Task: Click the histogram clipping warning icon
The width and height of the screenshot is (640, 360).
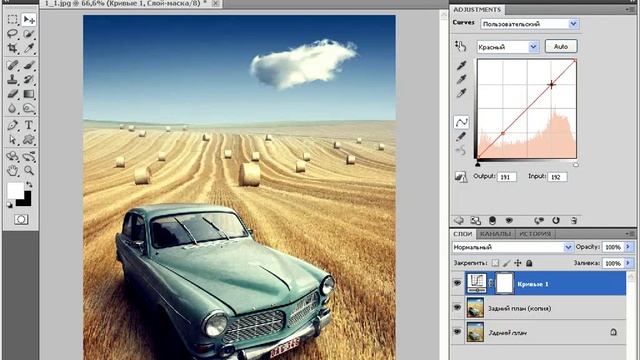Action: [x=460, y=177]
